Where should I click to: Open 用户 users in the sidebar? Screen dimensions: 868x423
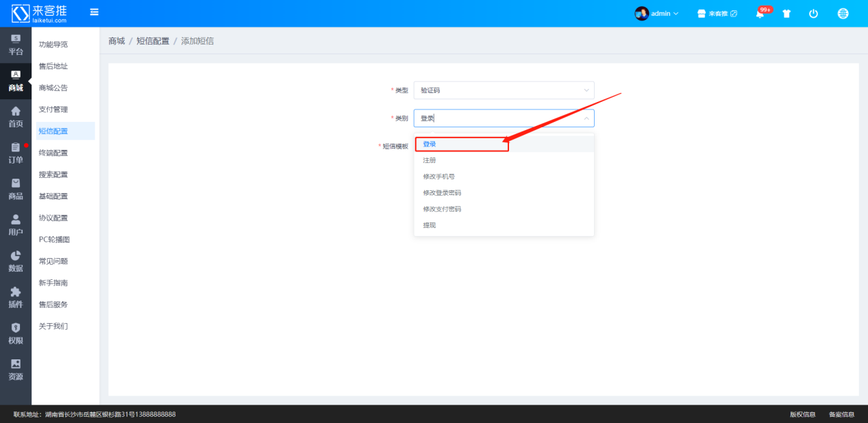click(16, 226)
